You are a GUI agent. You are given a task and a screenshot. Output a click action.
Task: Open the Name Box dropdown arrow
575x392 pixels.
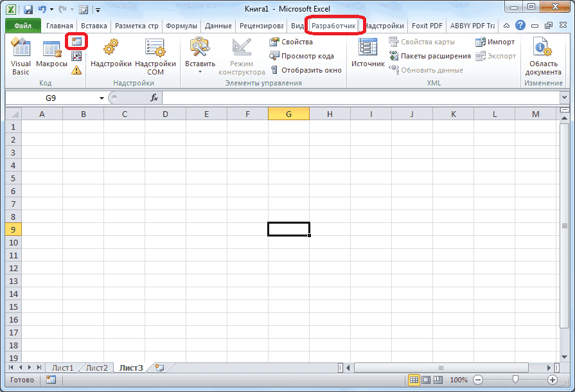[x=101, y=98]
